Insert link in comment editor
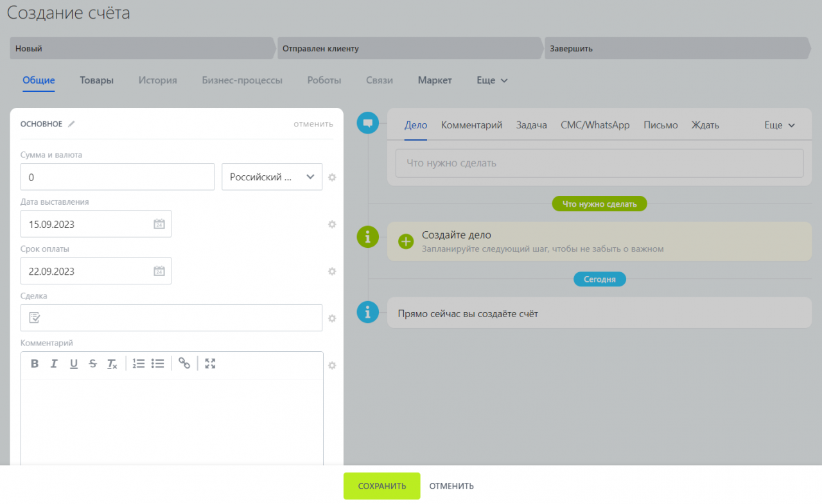The image size is (822, 504). click(x=184, y=363)
